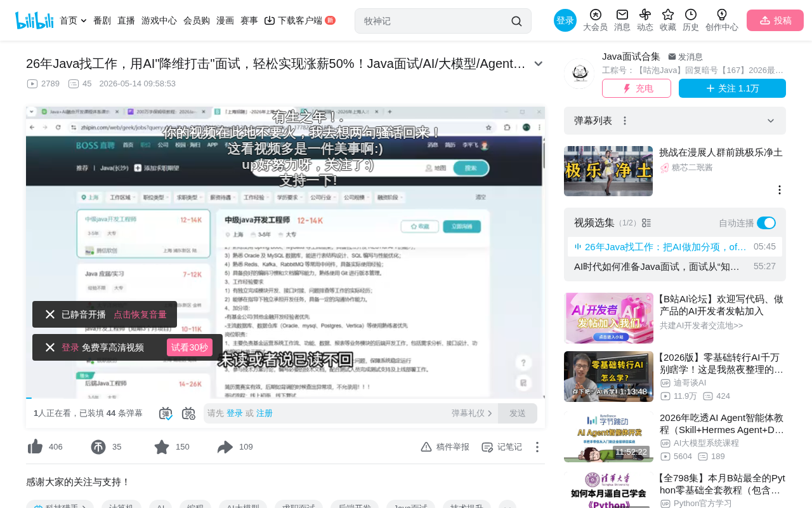
Task: Open the uploader avatar of Java面试合集
Action: coord(579,74)
